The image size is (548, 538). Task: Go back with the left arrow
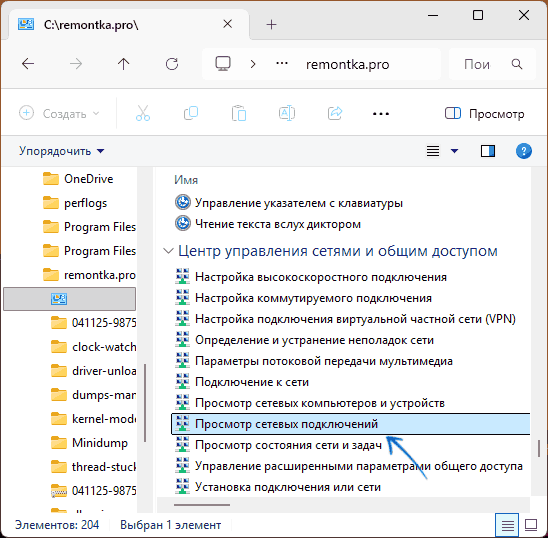tap(28, 64)
